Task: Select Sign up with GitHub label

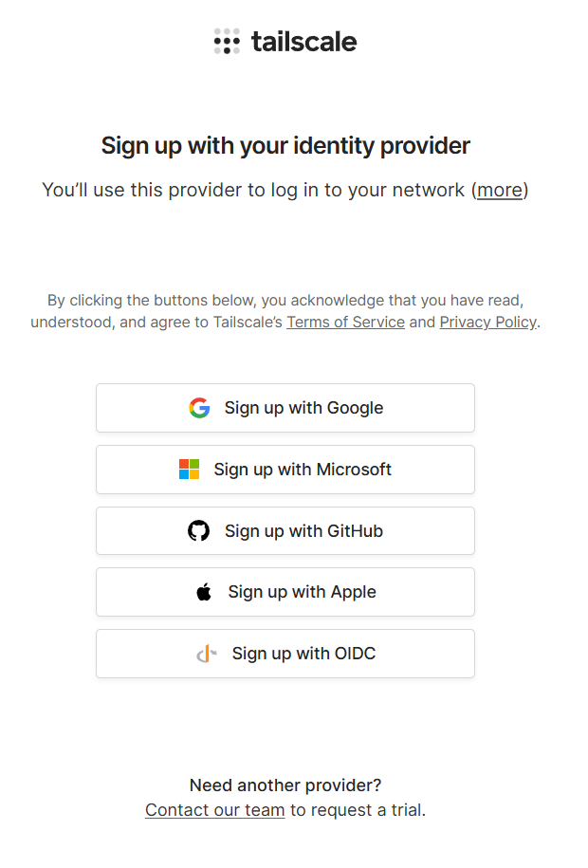Action: pos(303,531)
